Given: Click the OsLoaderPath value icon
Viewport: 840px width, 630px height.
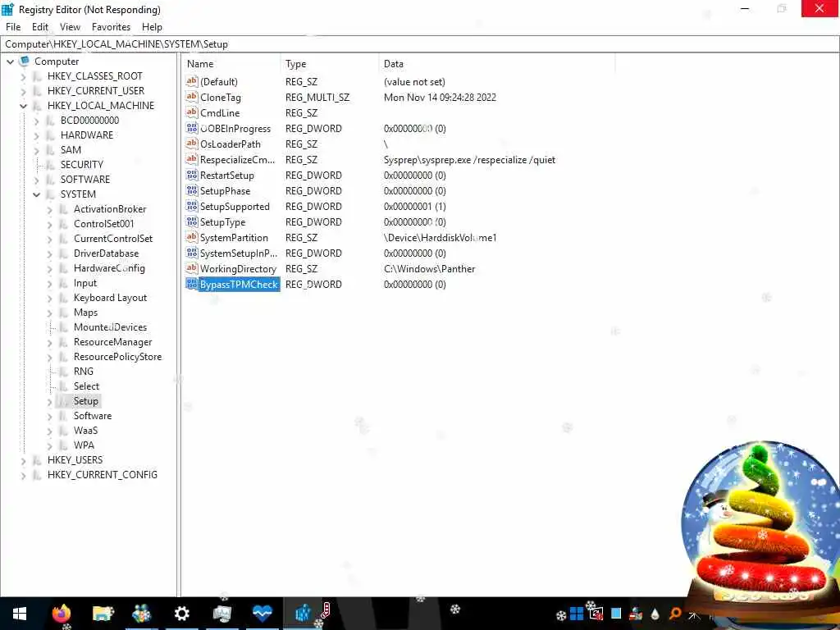Looking at the screenshot, I should click(192, 144).
